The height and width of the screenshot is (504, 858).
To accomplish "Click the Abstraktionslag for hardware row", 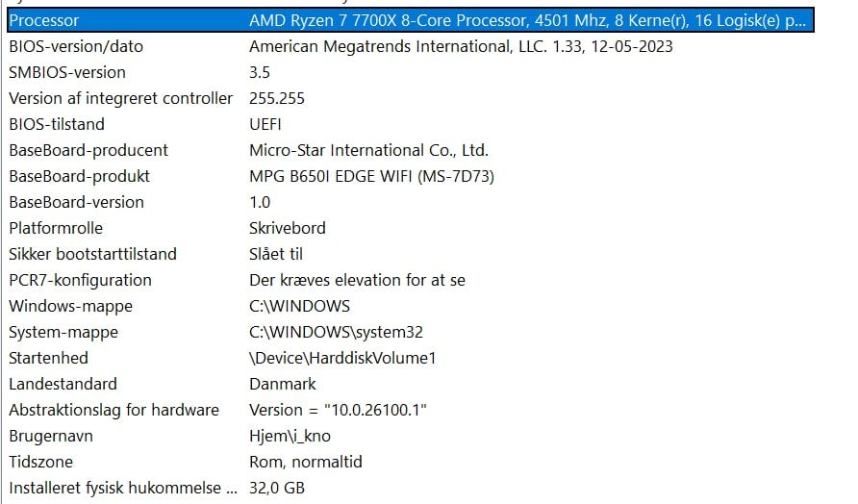I will 114,410.
